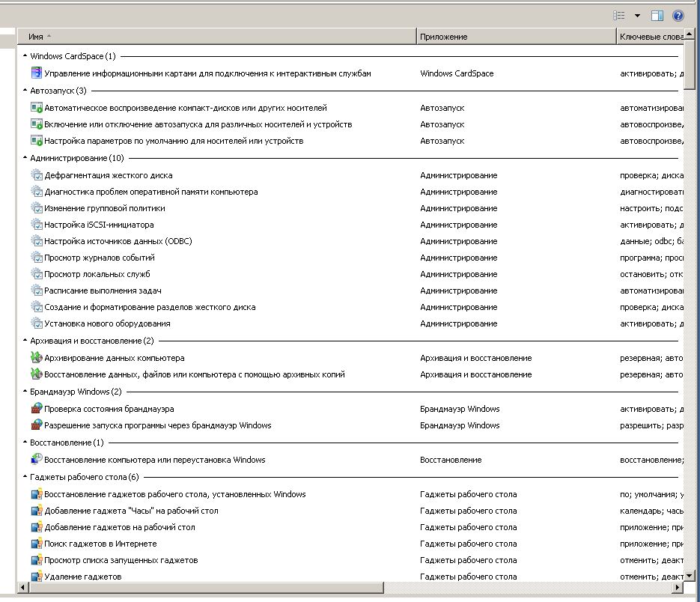The image size is (700, 602).
Task: Click the vertical scrollbar down arrow
Action: point(690,576)
